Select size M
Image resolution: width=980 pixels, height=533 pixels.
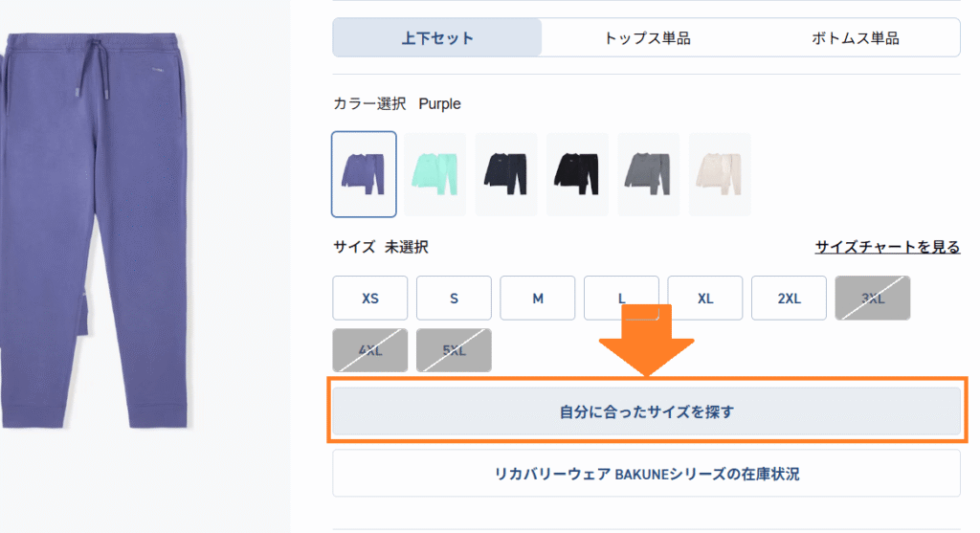[538, 298]
